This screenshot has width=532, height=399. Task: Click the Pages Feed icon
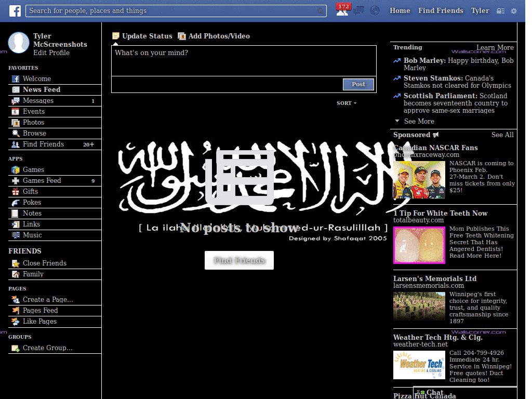(x=16, y=311)
